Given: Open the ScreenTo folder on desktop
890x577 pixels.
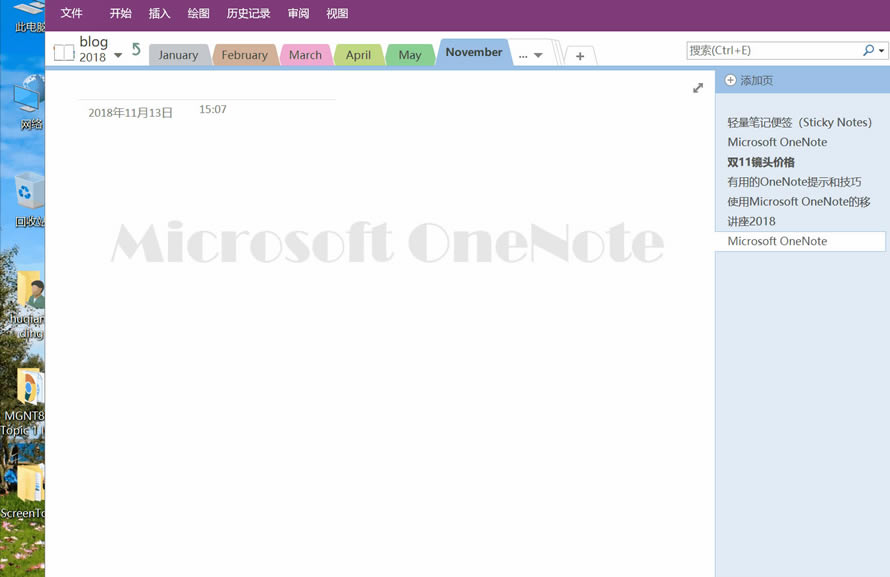Looking at the screenshot, I should (x=26, y=492).
